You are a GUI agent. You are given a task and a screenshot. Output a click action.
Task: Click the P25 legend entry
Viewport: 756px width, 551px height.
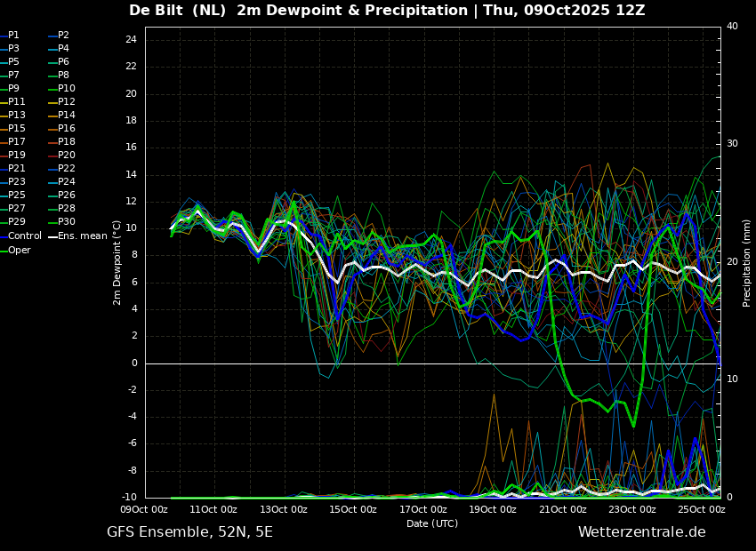click(12, 195)
